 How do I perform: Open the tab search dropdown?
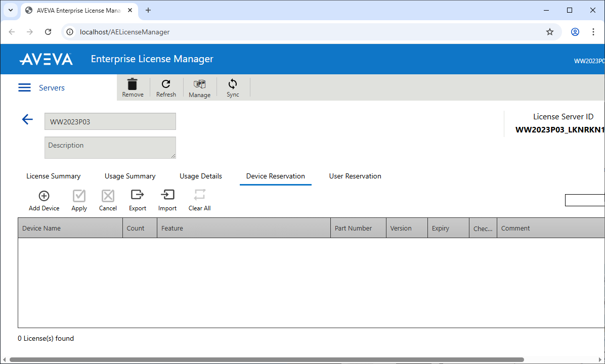point(11,11)
